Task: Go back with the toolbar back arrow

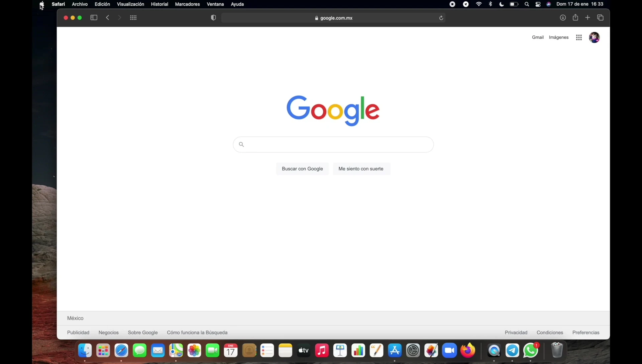Action: tap(108, 18)
